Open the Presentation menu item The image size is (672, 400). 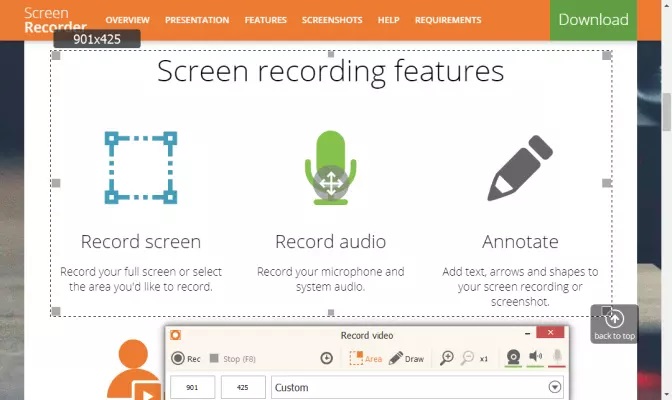click(x=197, y=20)
